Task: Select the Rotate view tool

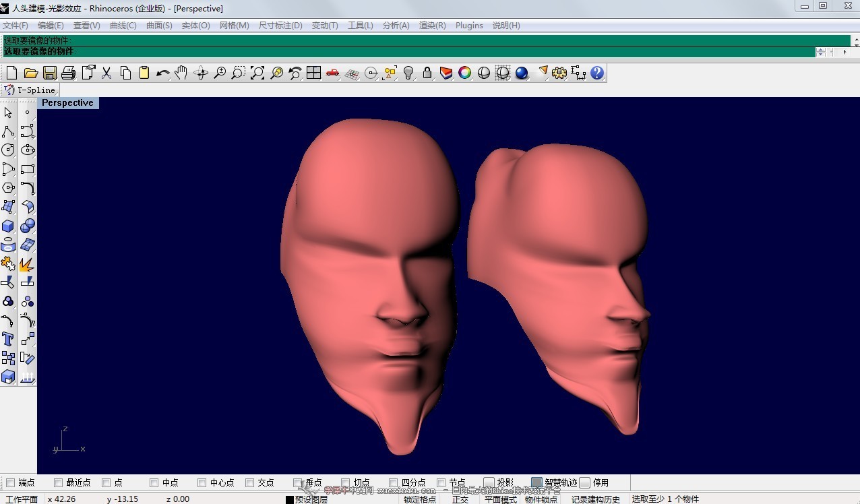Action: click(x=200, y=73)
